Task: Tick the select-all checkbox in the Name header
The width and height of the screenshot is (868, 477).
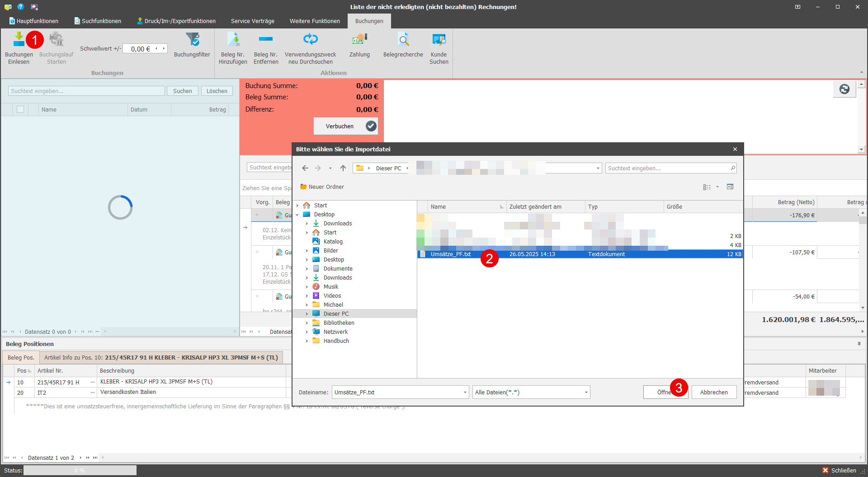Action: tap(20, 109)
